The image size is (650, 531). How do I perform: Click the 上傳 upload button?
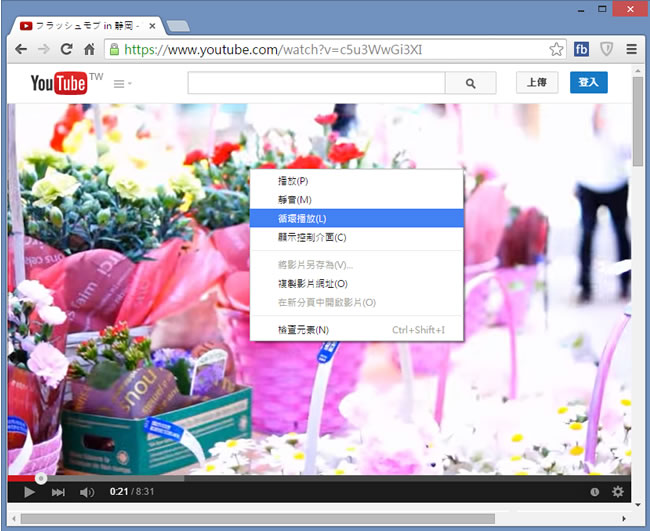pyautogui.click(x=537, y=83)
